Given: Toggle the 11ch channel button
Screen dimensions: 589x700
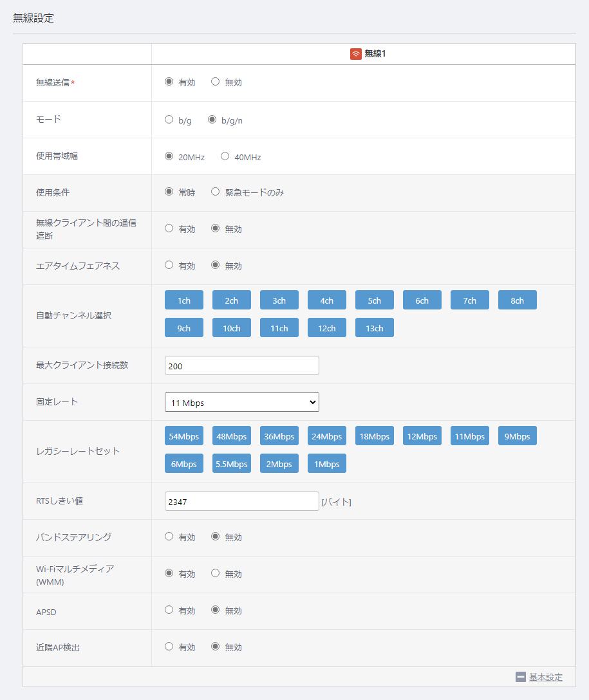Looking at the screenshot, I should tap(279, 327).
